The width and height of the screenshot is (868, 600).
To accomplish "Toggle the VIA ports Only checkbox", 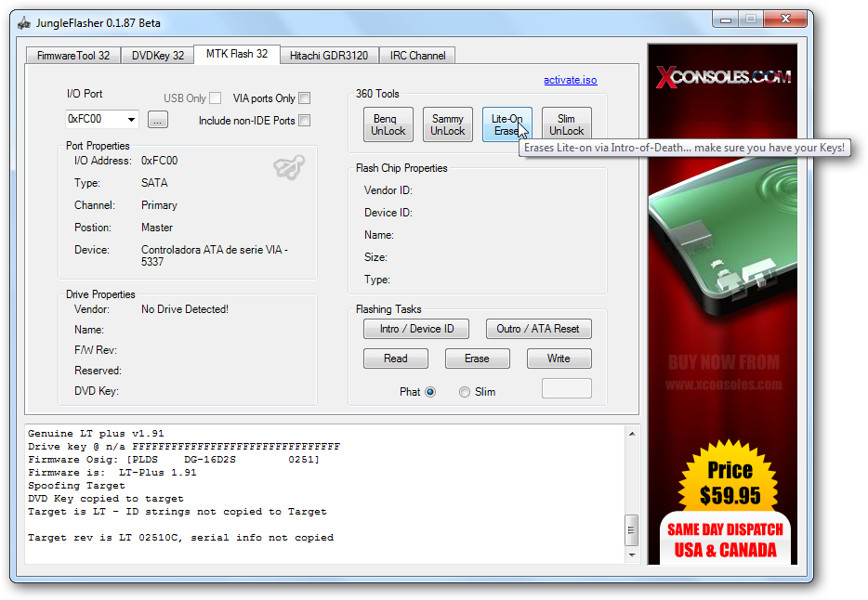I will 305,98.
